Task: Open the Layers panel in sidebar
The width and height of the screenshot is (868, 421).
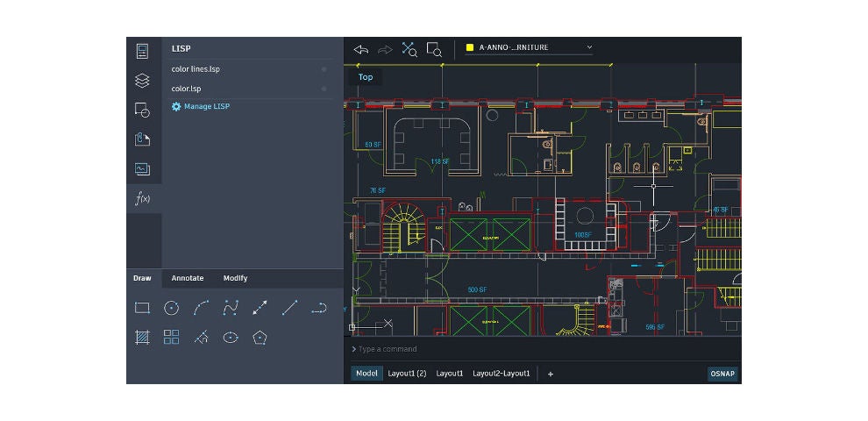Action: (142, 81)
